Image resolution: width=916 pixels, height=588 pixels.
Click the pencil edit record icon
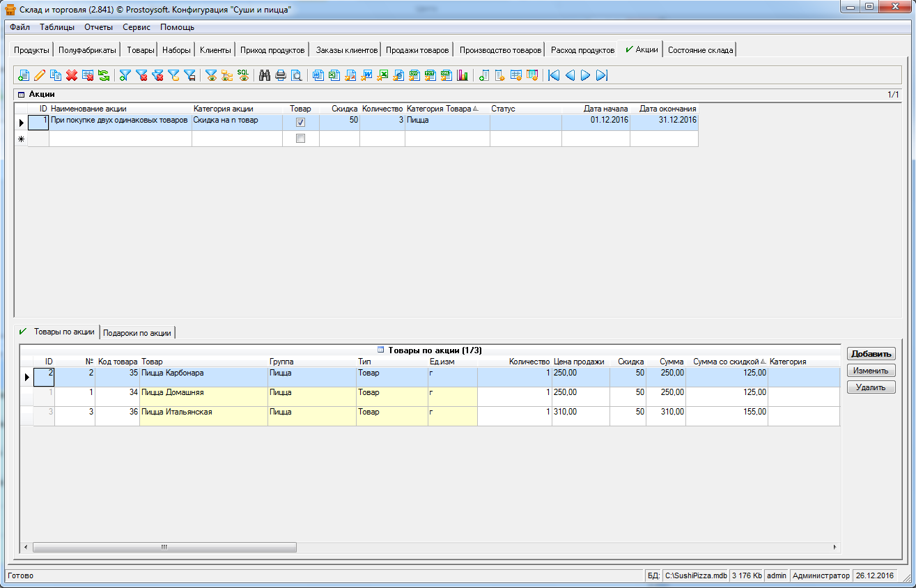tap(39, 75)
